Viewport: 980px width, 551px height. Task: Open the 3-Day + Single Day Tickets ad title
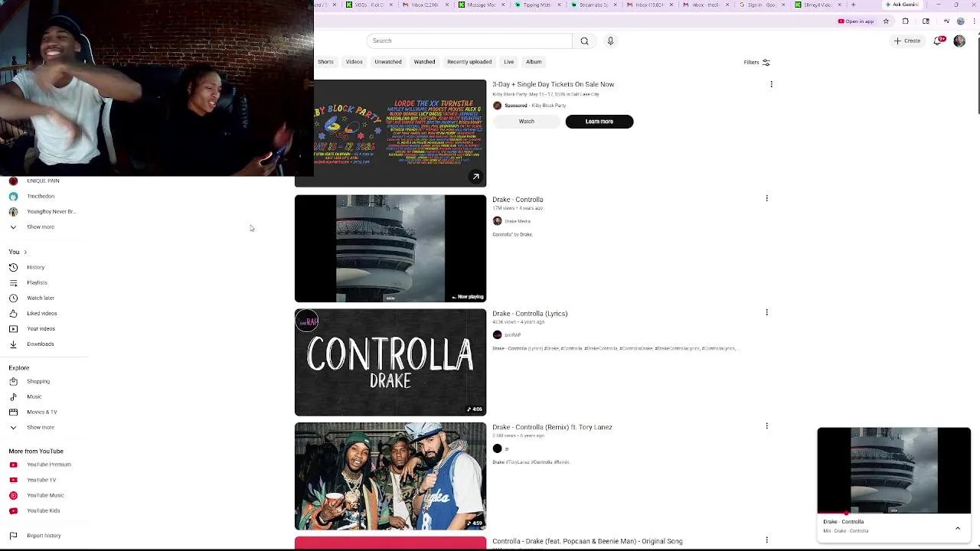coord(553,84)
